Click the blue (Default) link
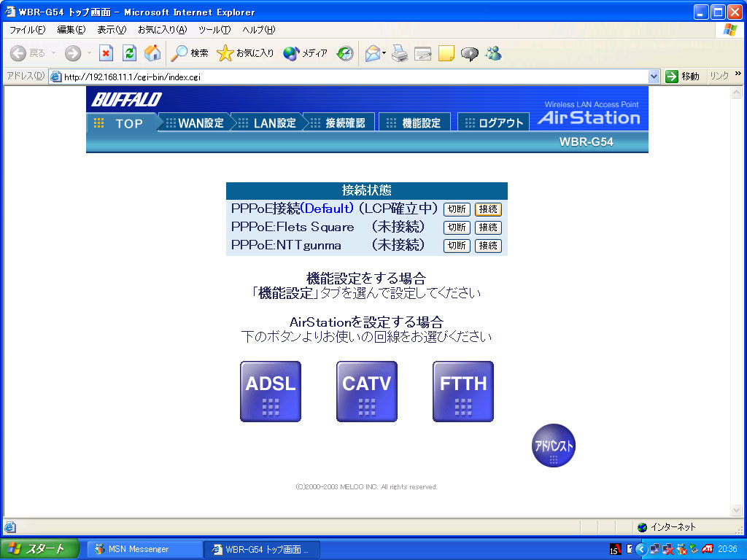The image size is (747, 560). pyautogui.click(x=327, y=209)
